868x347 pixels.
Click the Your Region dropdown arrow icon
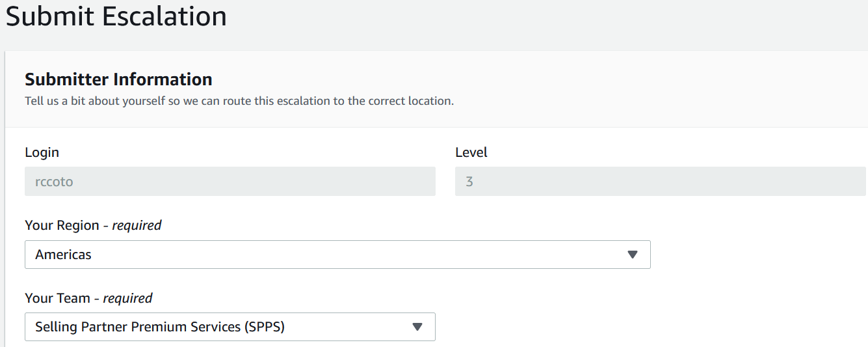click(632, 255)
